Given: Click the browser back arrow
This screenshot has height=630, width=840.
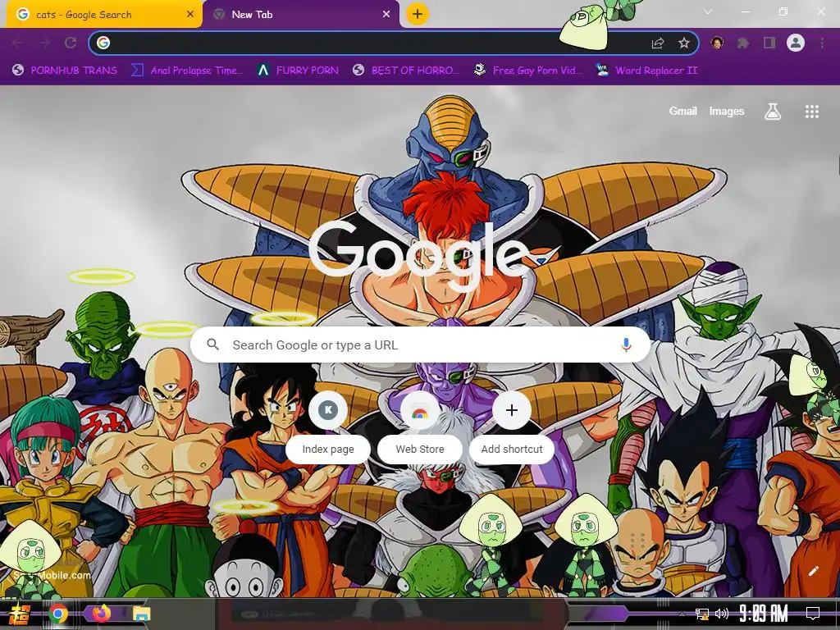Looking at the screenshot, I should (x=18, y=43).
